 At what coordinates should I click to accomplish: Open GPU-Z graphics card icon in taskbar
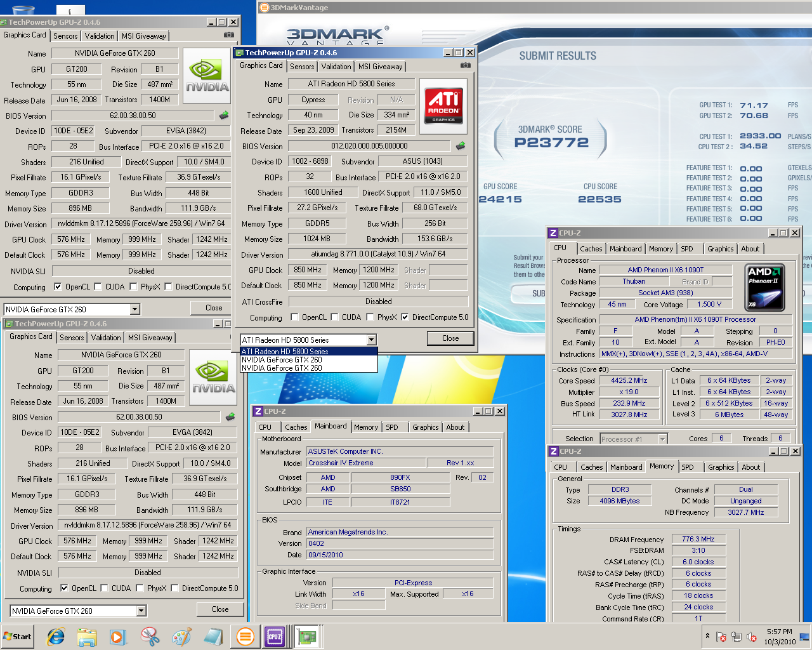click(308, 637)
